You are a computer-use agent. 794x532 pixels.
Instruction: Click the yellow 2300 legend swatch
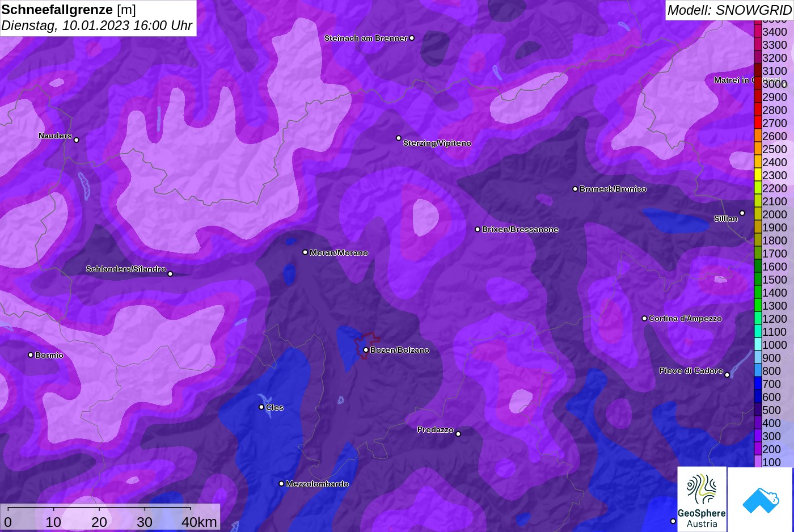(x=758, y=175)
